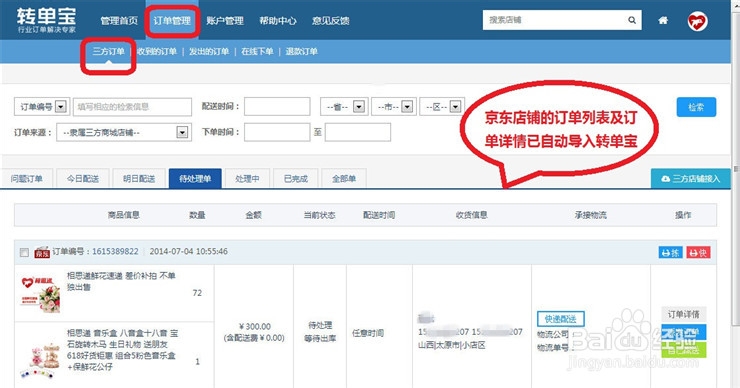This screenshot has width=740, height=388.
Task: Click the 快递配送 button
Action: (x=561, y=319)
